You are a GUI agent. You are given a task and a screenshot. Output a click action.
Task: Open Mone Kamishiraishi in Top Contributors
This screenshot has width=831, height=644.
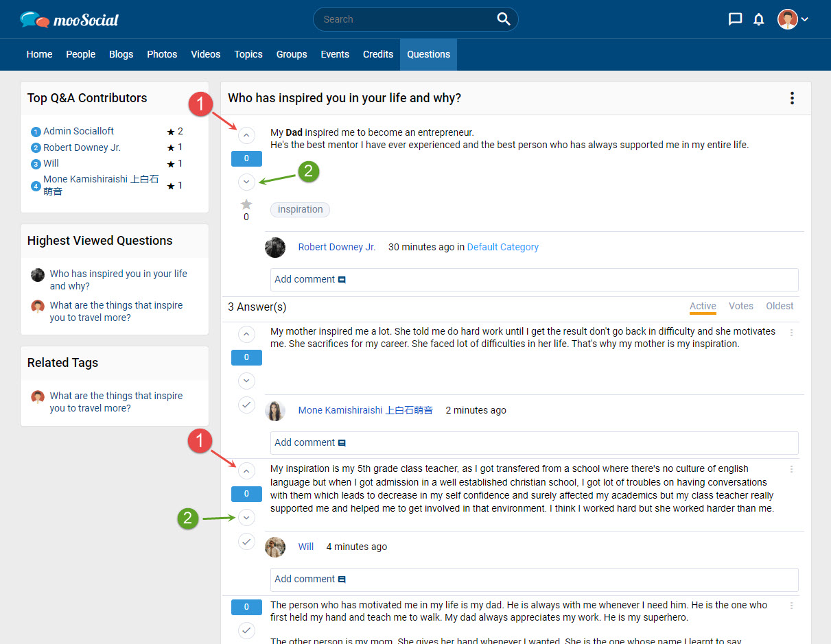pyautogui.click(x=101, y=185)
